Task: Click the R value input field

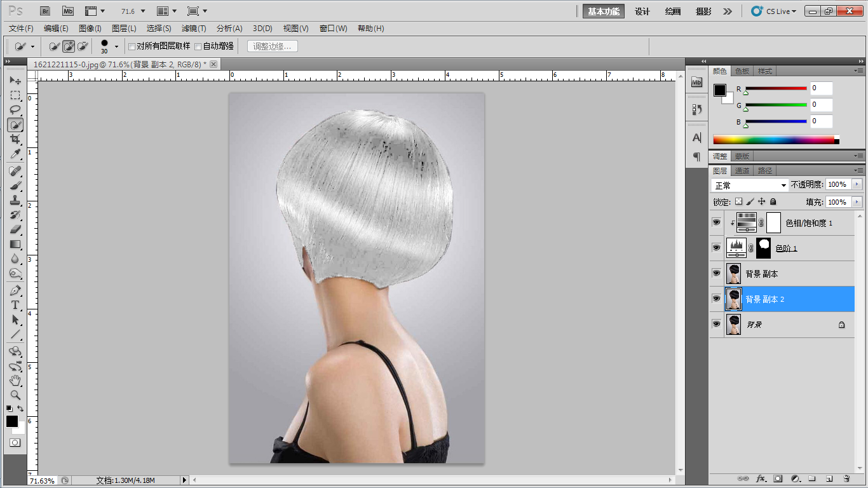Action: (821, 88)
